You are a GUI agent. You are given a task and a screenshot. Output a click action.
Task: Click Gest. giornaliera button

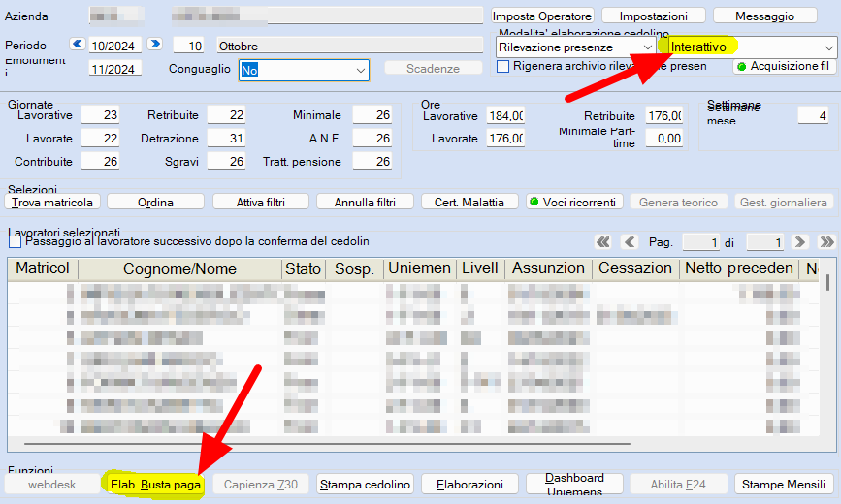click(x=784, y=203)
